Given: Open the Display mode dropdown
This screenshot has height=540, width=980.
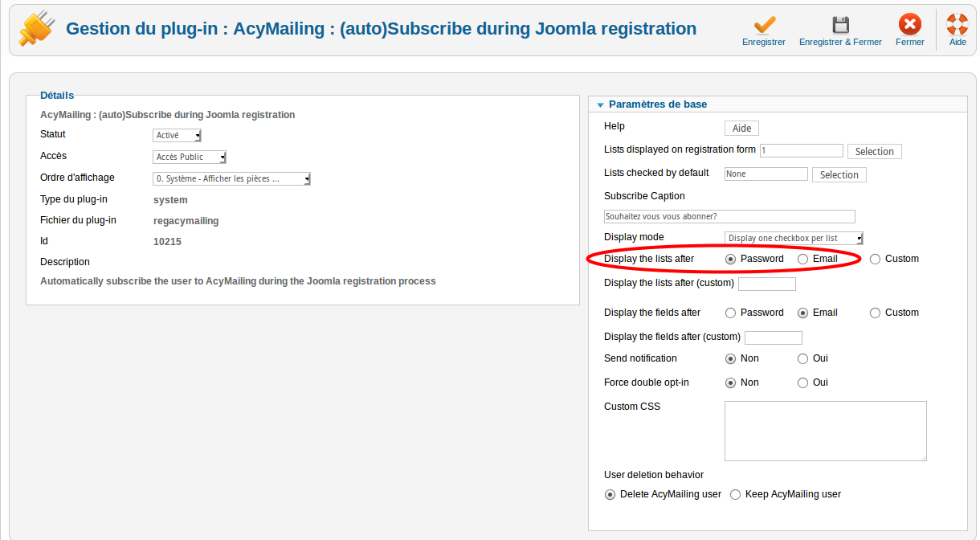Looking at the screenshot, I should click(x=794, y=238).
